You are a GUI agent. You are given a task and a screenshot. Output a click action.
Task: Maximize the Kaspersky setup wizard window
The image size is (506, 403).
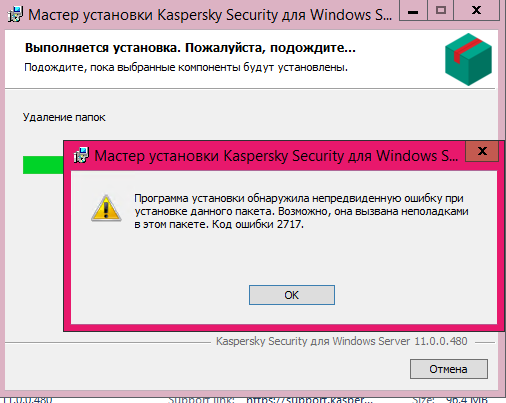coord(441,11)
